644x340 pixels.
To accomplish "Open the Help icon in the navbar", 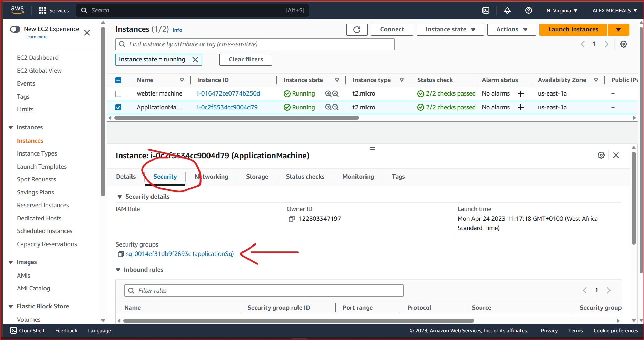I will click(x=528, y=10).
